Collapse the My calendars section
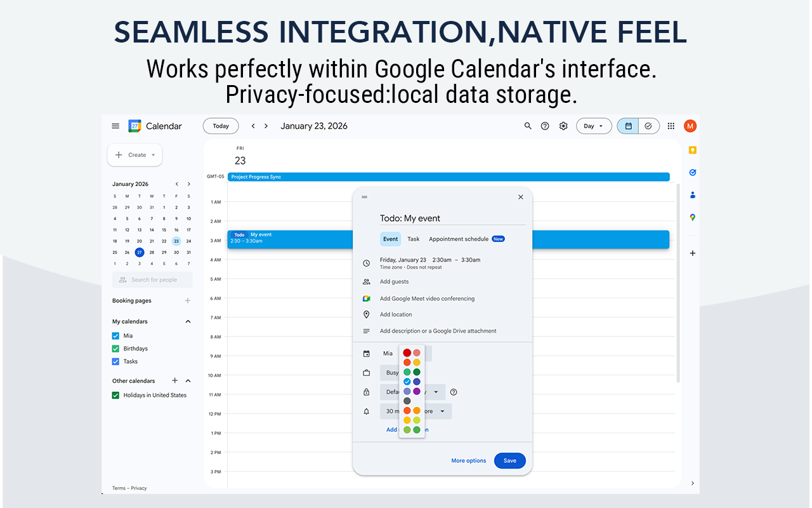 click(x=188, y=321)
